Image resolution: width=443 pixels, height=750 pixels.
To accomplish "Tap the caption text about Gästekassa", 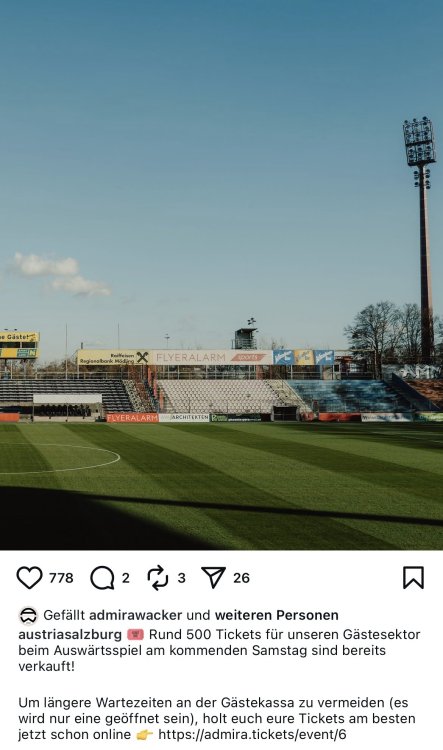I will [217, 718].
